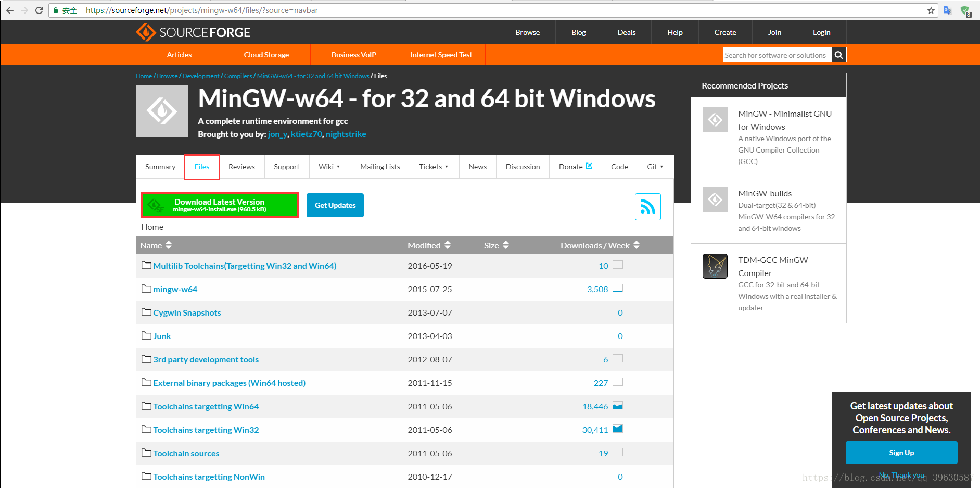Click folder icon for 3rd party development tools
Viewport: 980px width, 488px height.
click(x=147, y=359)
